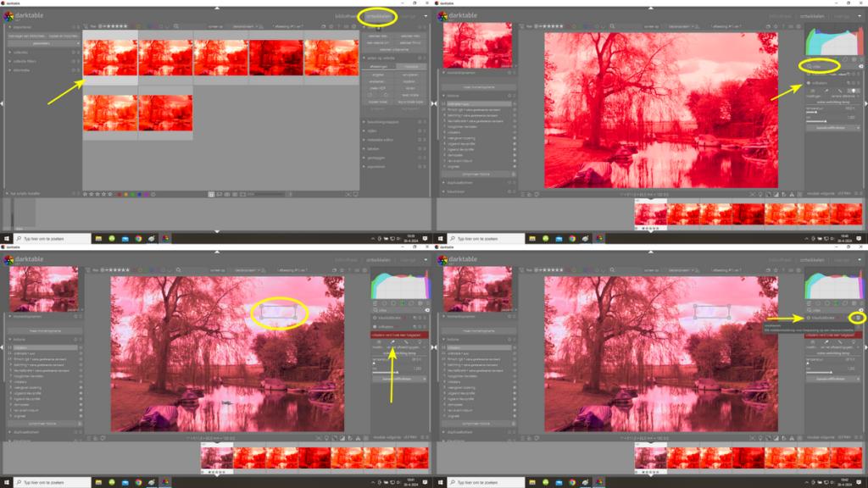Click 'maak momentopname' in the top-right screenshot
The height and width of the screenshot is (488, 868).
(x=478, y=87)
